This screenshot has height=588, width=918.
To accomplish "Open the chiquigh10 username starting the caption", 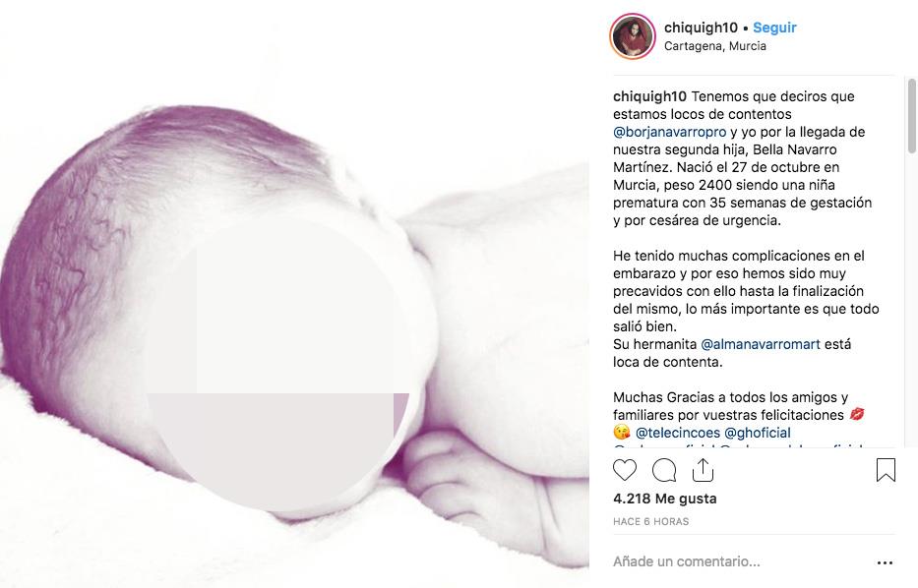I will (649, 96).
